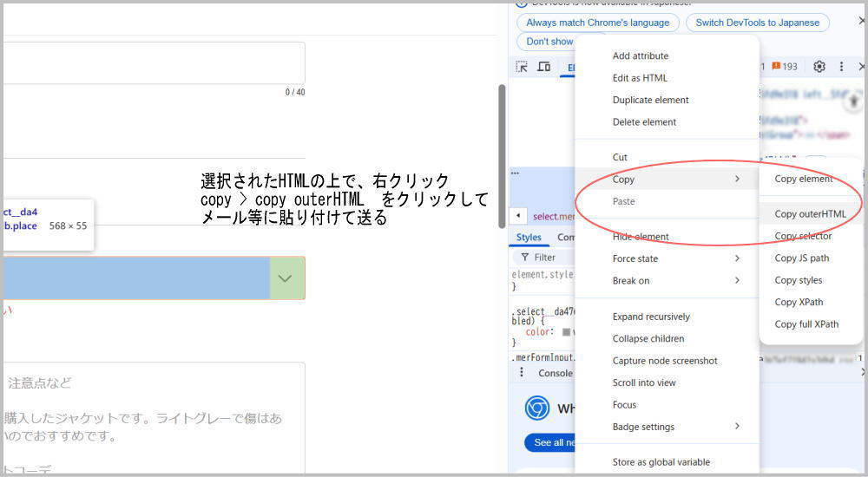Open the DevTools three-dot customize menu
This screenshot has width=868, height=477.
coord(841,67)
